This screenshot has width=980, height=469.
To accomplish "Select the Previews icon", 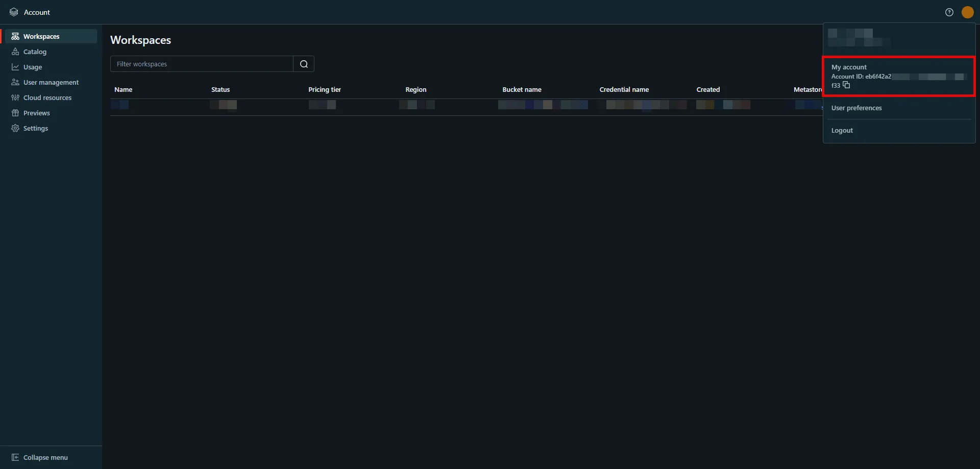I will pos(15,113).
